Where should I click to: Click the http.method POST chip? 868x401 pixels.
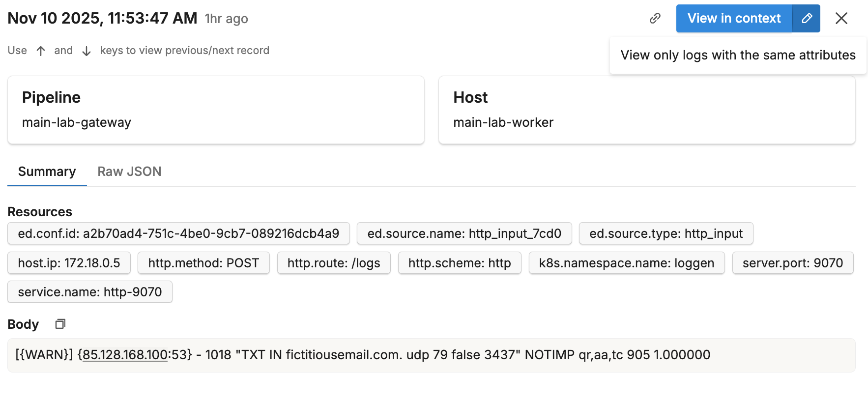(203, 263)
